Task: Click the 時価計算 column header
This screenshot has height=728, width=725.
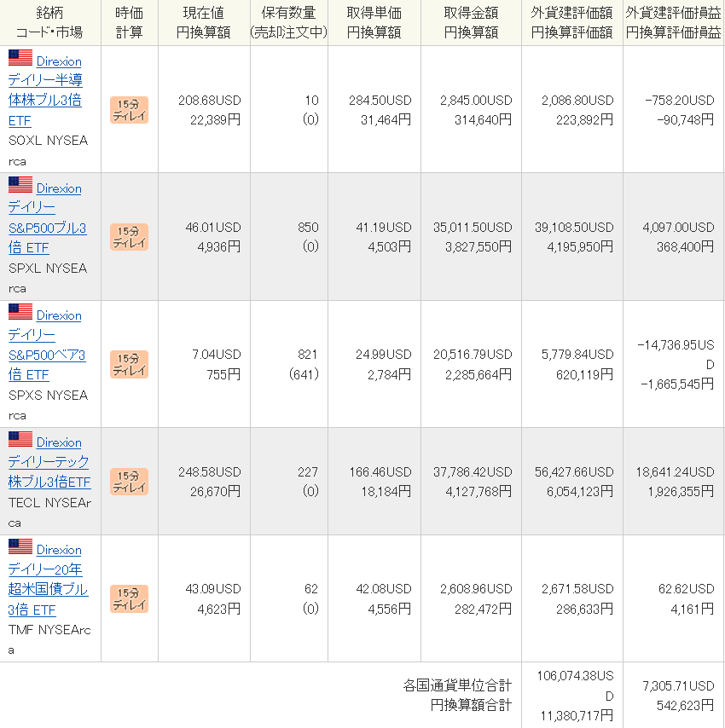Action: [130, 22]
